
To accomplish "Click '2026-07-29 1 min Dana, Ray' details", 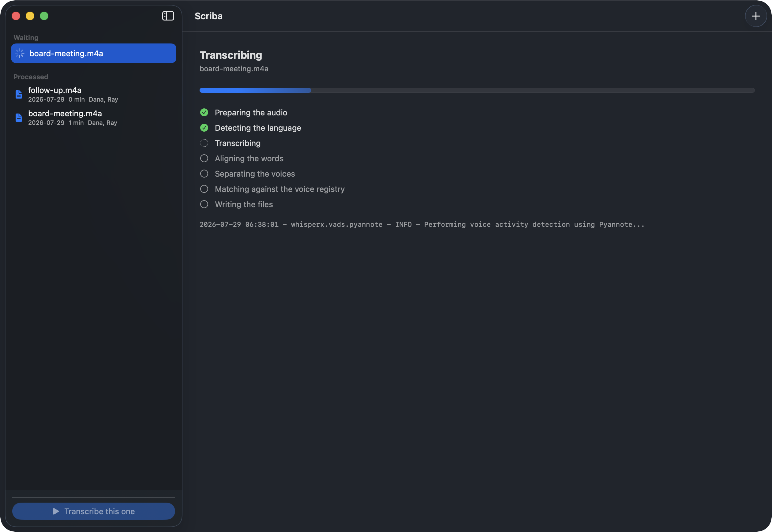I will 73,123.
